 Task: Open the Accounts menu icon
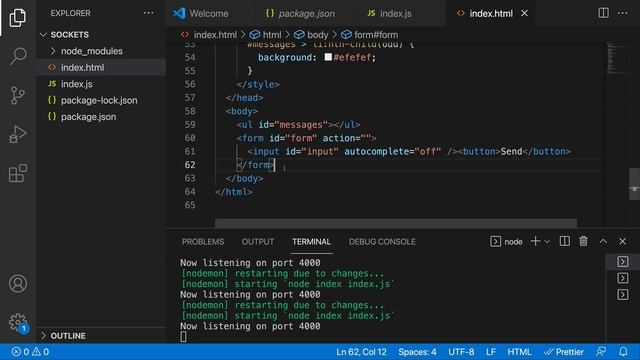point(18,284)
